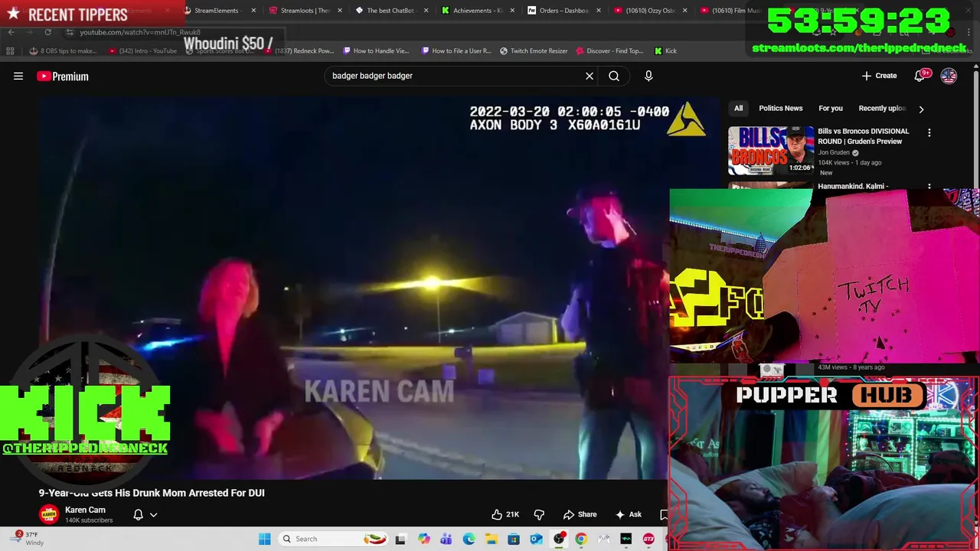The width and height of the screenshot is (980, 551).
Task: Open the Intro - YouTube bookmark
Action: pyautogui.click(x=143, y=51)
